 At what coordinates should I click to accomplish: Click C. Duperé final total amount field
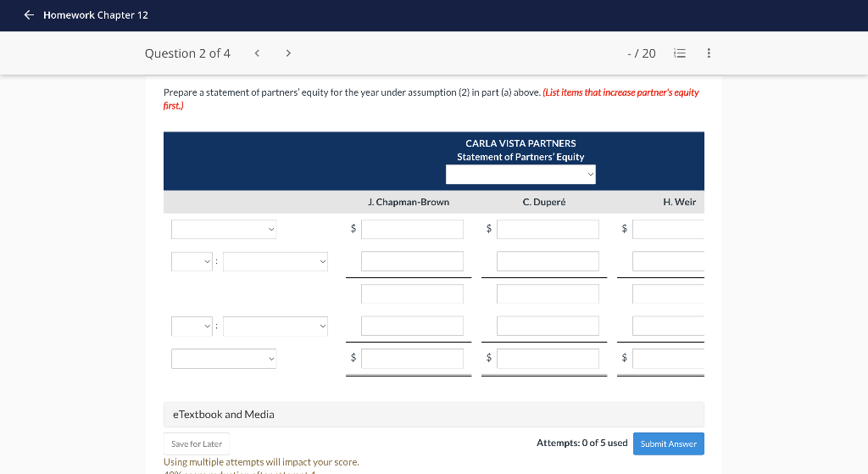tap(548, 359)
